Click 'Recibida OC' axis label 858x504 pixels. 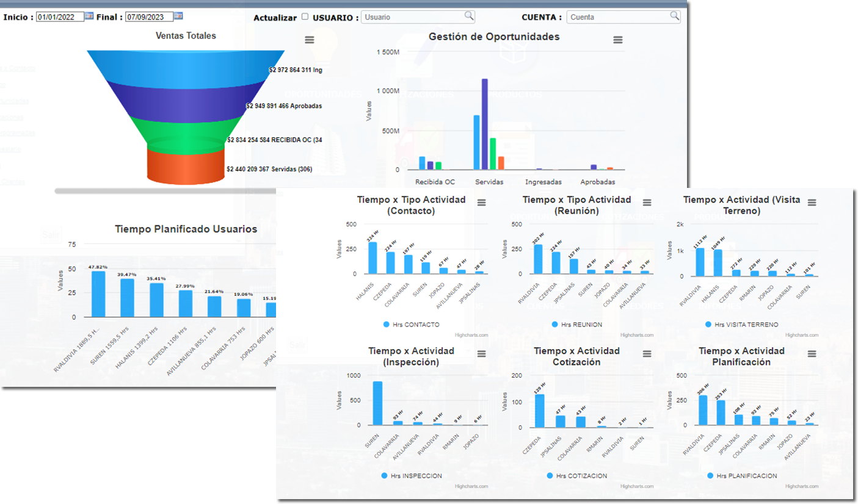tap(435, 182)
